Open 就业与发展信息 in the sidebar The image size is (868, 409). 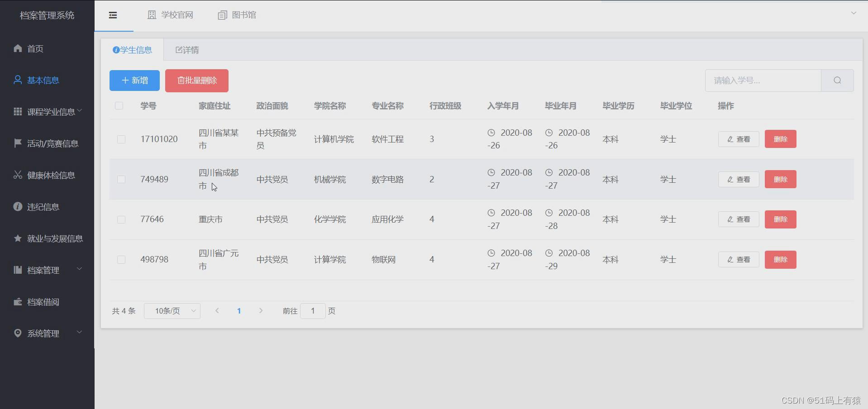tap(47, 238)
